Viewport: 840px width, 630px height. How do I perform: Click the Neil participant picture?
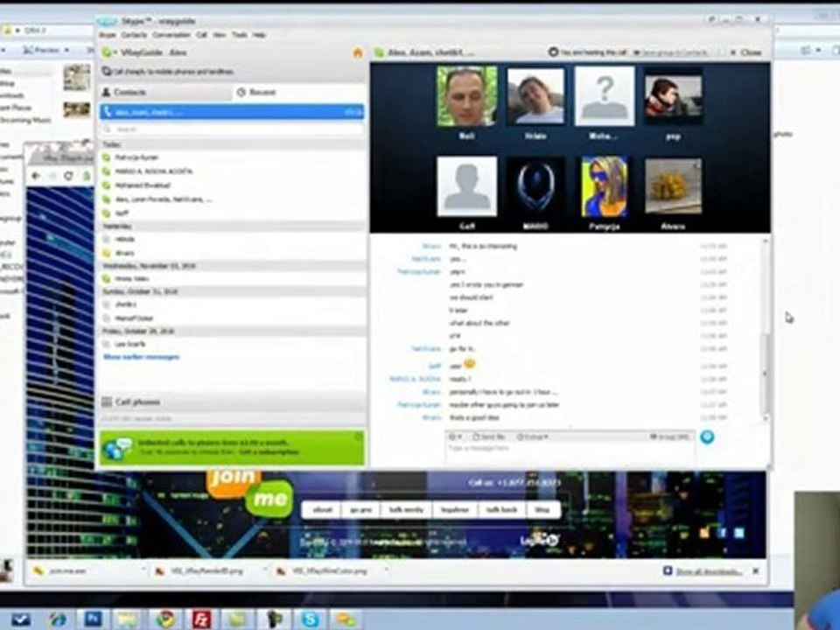pyautogui.click(x=466, y=96)
